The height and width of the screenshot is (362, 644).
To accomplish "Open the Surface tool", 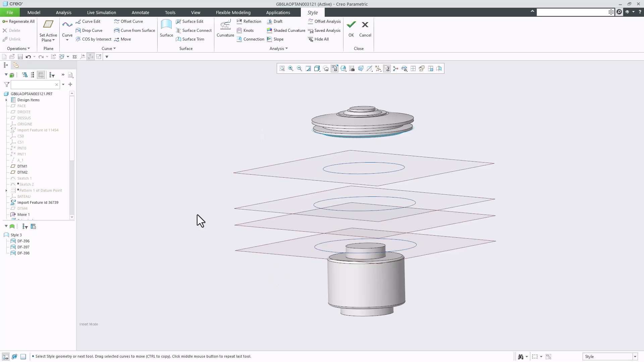I will point(166,28).
